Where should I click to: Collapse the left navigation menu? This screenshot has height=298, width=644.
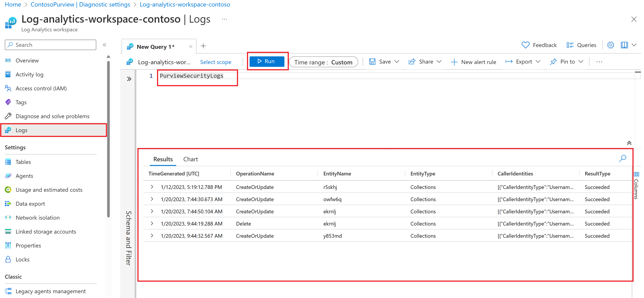[x=105, y=45]
